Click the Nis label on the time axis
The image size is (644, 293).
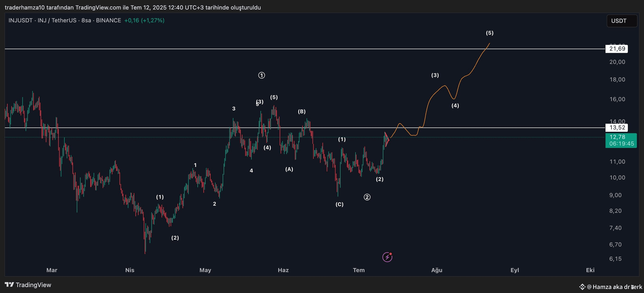click(x=130, y=270)
